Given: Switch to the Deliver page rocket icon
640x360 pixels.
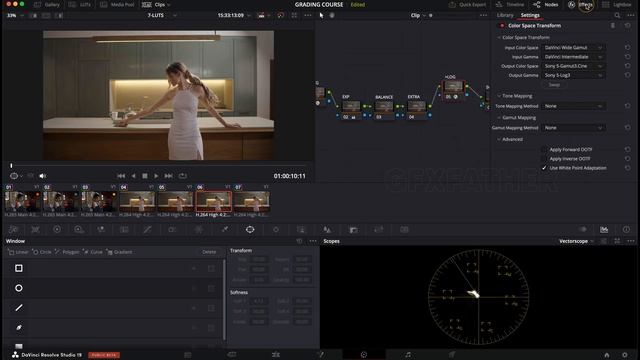Looking at the screenshot, I should pos(452,355).
